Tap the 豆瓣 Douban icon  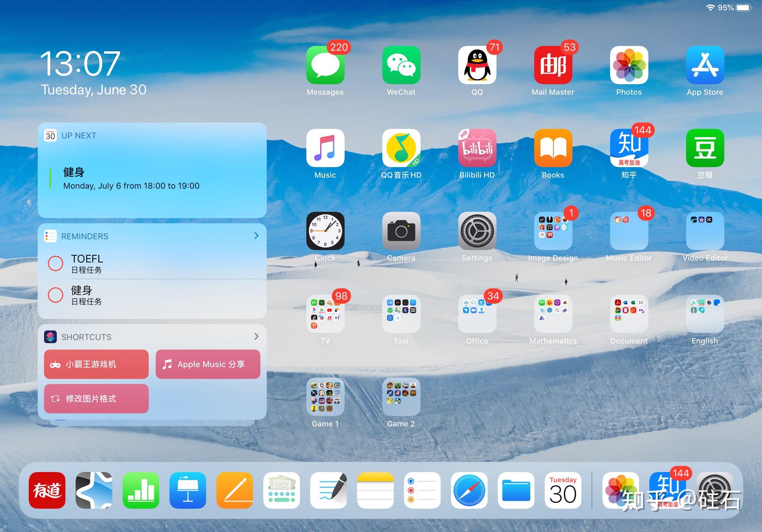point(705,148)
